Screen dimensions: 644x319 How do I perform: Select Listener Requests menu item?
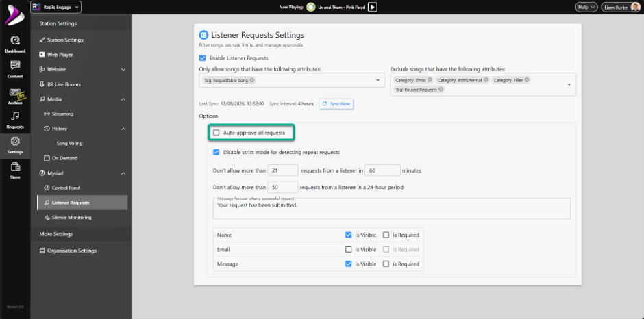click(x=82, y=203)
